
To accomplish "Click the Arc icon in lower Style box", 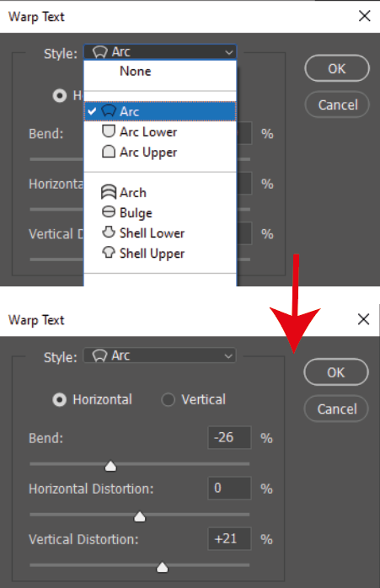I will 99,355.
